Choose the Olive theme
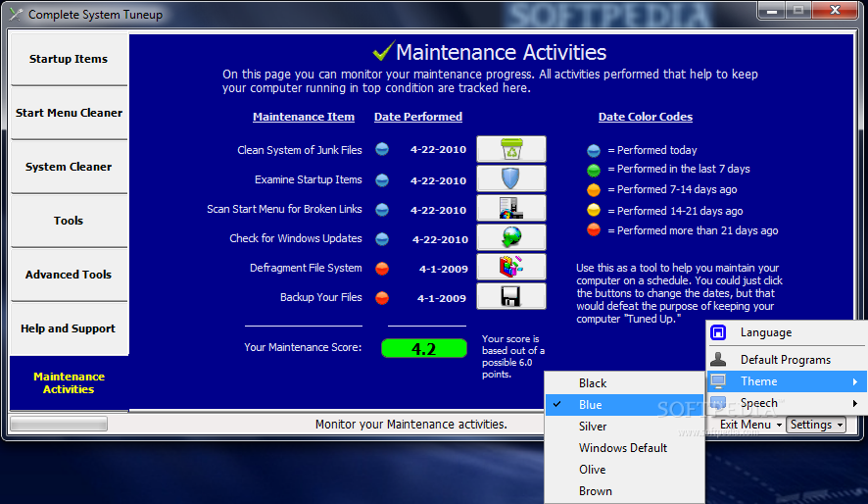This screenshot has height=504, width=868. (624, 470)
